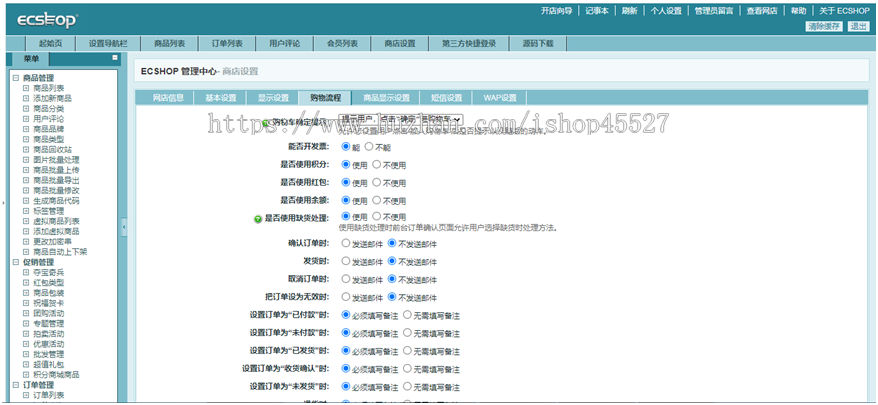Open 标签管理 in the sidebar tree

click(49, 211)
